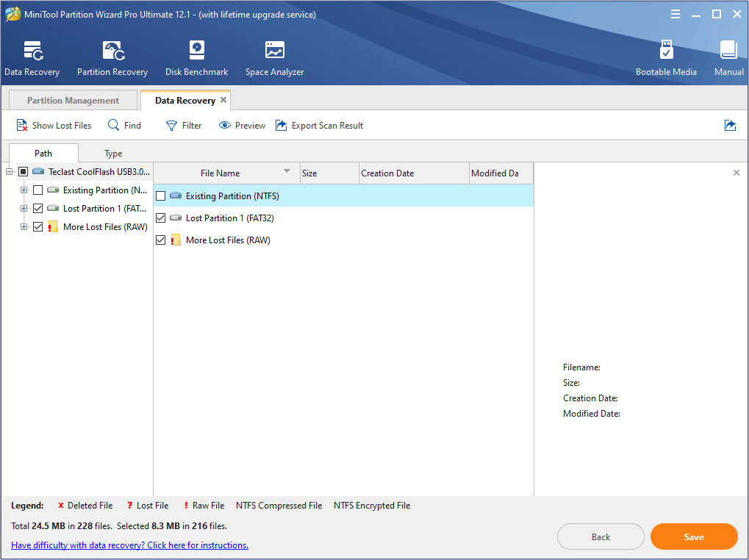Switch to the Path view tab
The width and height of the screenshot is (749, 560).
(43, 154)
